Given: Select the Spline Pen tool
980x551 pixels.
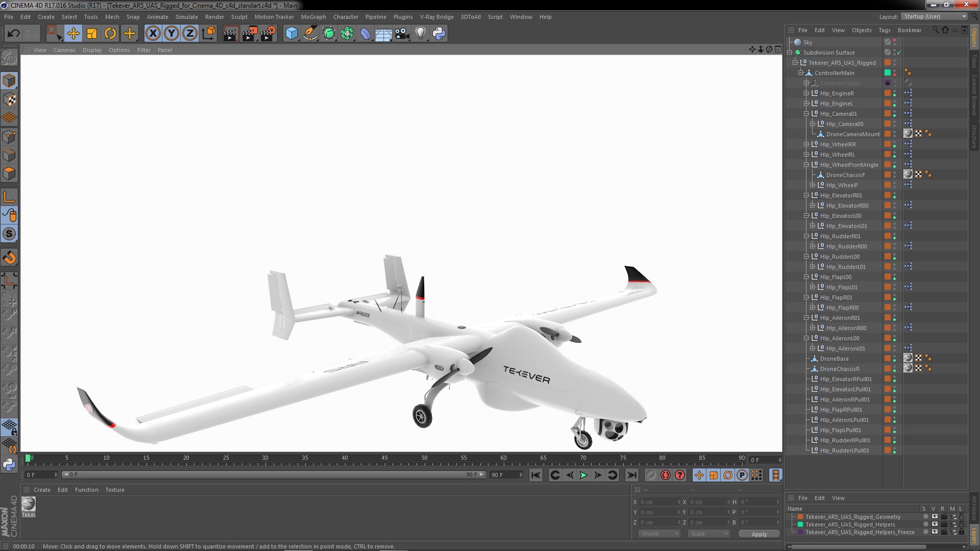Looking at the screenshot, I should [x=310, y=34].
